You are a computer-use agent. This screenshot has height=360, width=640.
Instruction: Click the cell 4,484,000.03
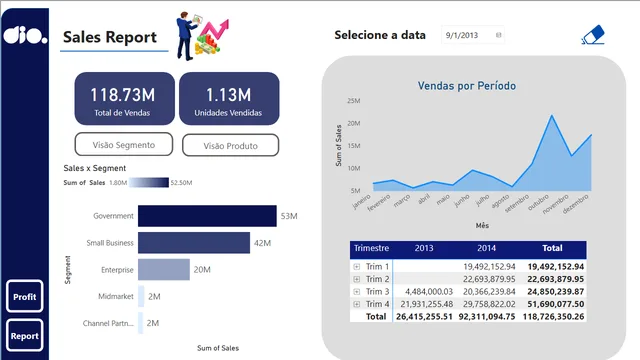click(x=429, y=292)
